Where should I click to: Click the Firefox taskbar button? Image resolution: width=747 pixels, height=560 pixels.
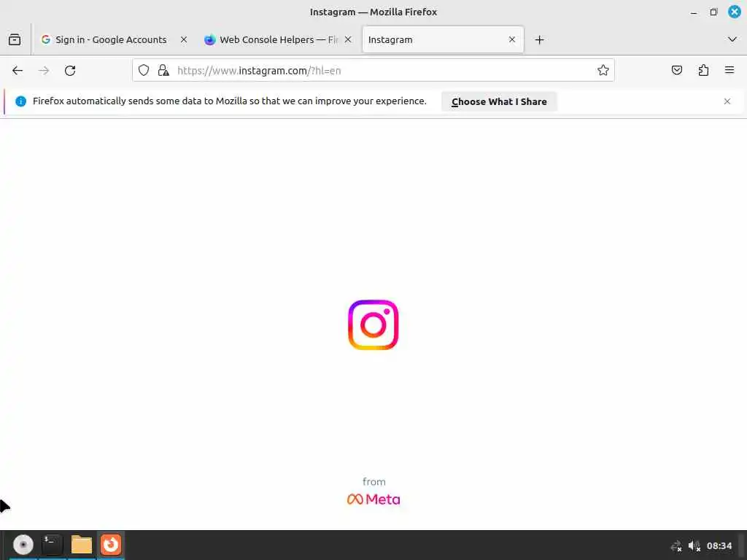(111, 545)
